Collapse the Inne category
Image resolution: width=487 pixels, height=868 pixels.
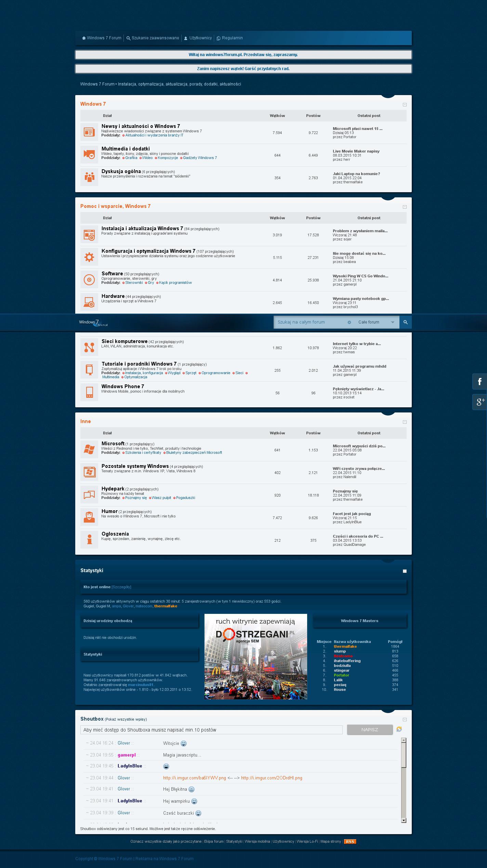[x=405, y=422]
